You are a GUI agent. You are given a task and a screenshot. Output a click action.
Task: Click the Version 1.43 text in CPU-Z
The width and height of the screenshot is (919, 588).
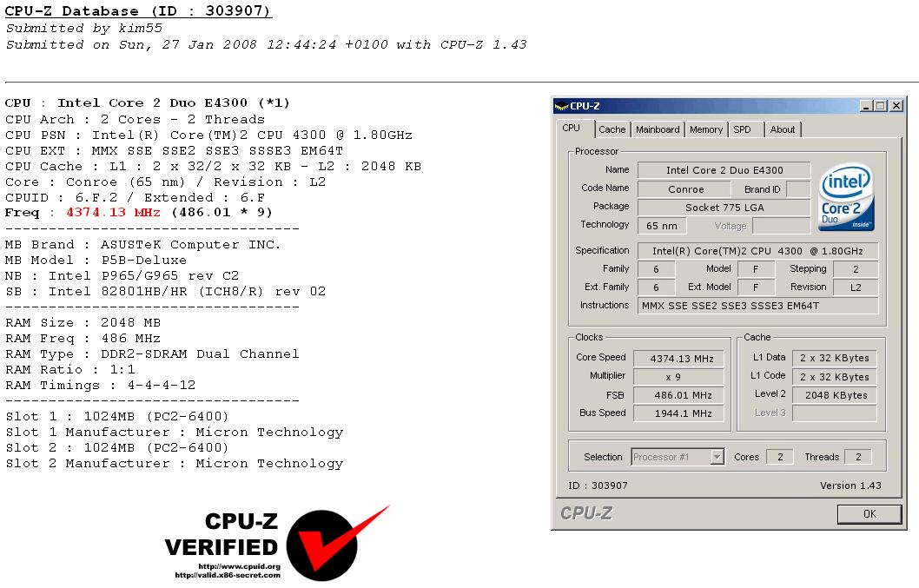point(850,486)
